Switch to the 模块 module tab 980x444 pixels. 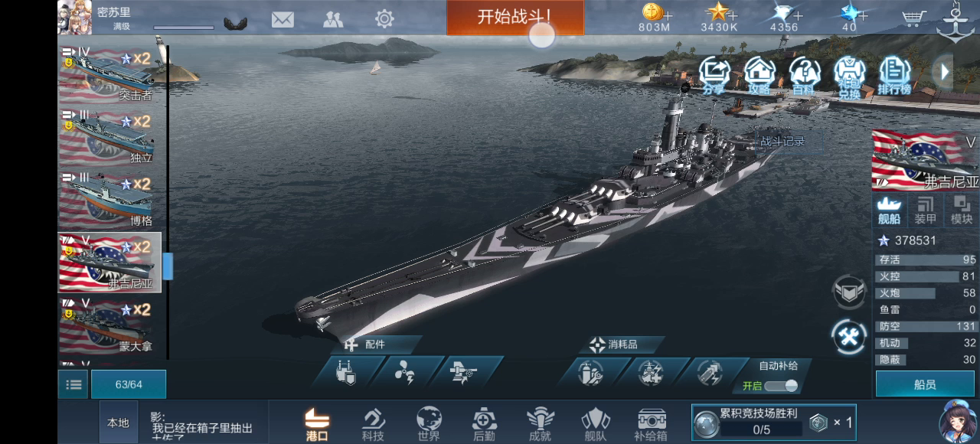pyautogui.click(x=962, y=211)
